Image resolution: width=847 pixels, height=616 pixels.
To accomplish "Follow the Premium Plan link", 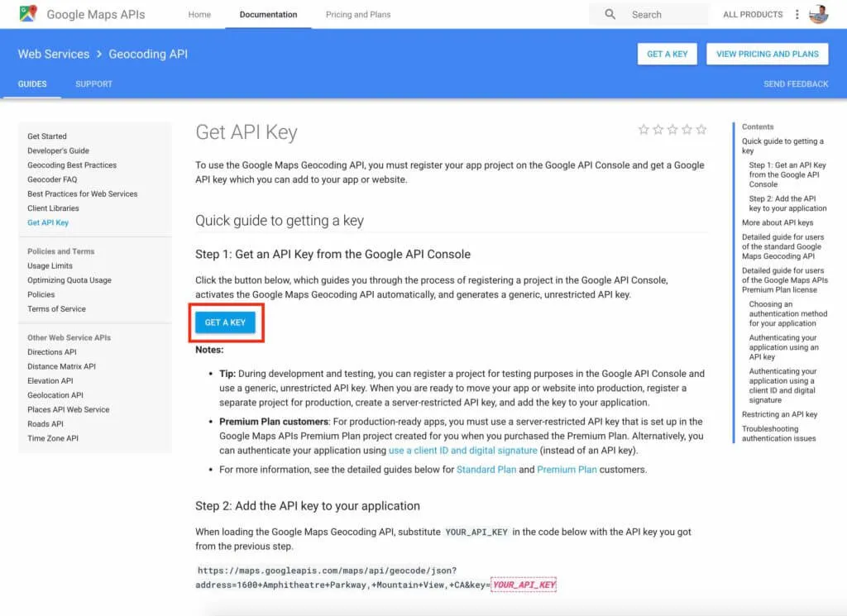I will tap(567, 470).
